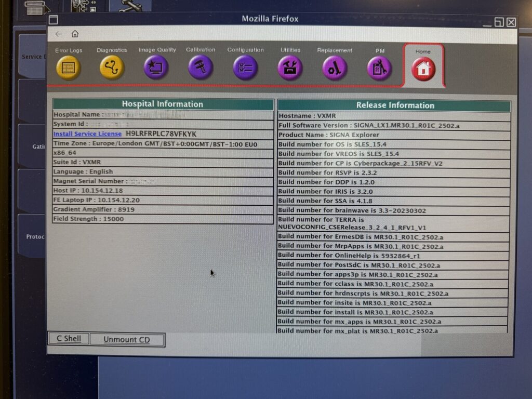Click the Build number for hrdnscrpts row

[x=393, y=294]
